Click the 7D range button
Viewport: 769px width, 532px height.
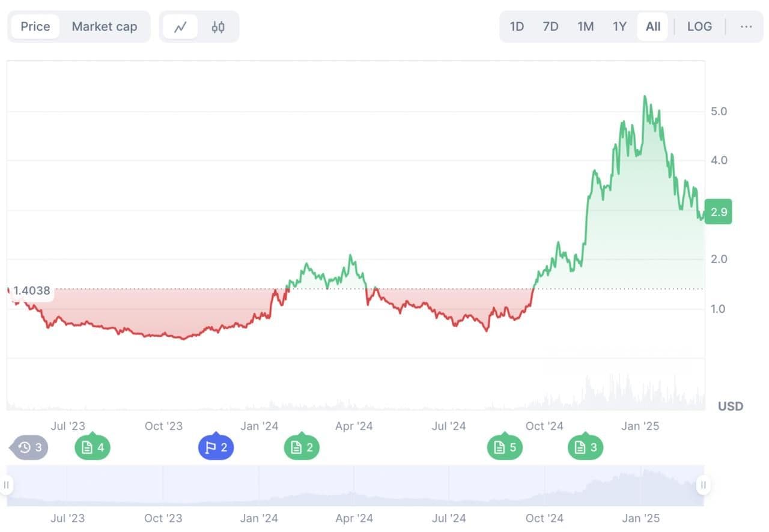click(550, 26)
